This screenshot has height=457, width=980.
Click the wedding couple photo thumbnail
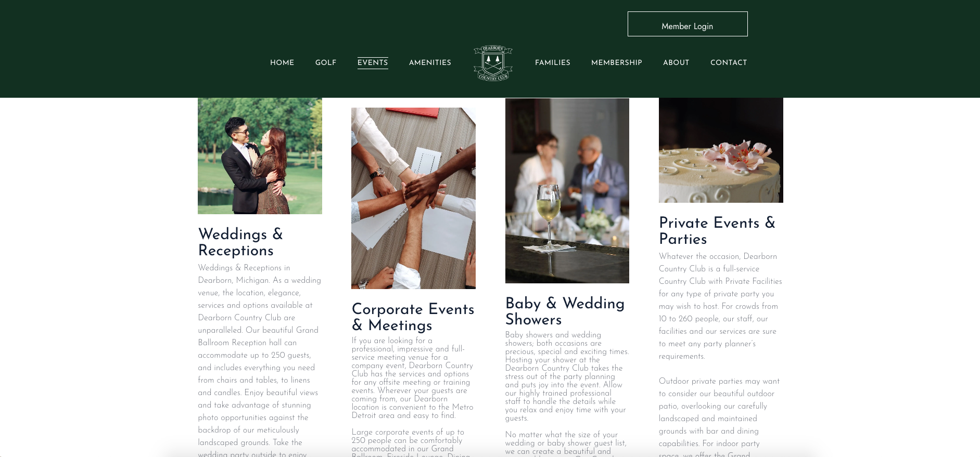point(260,156)
